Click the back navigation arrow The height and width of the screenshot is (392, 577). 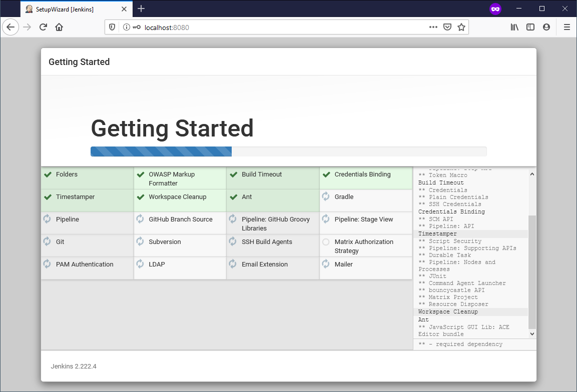click(x=11, y=27)
